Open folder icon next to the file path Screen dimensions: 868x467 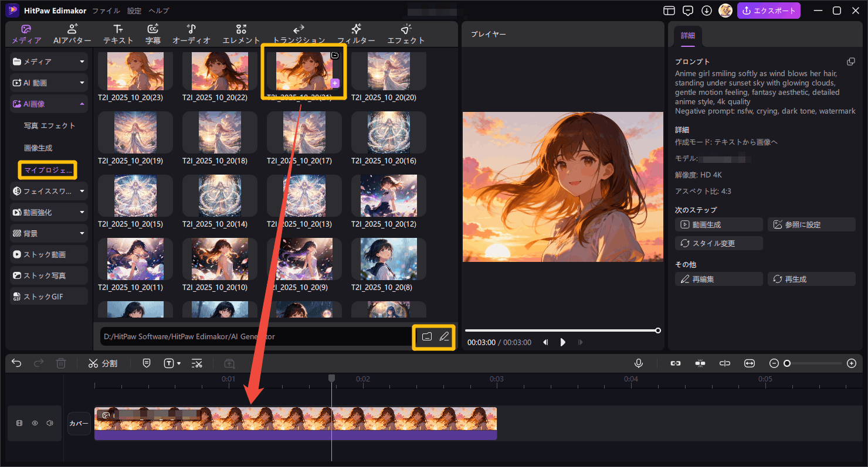426,336
